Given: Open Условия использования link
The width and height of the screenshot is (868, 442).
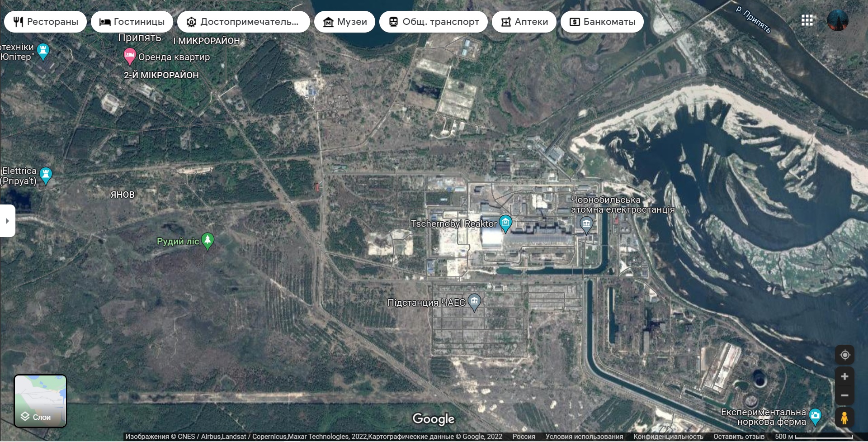Looking at the screenshot, I should 584,437.
